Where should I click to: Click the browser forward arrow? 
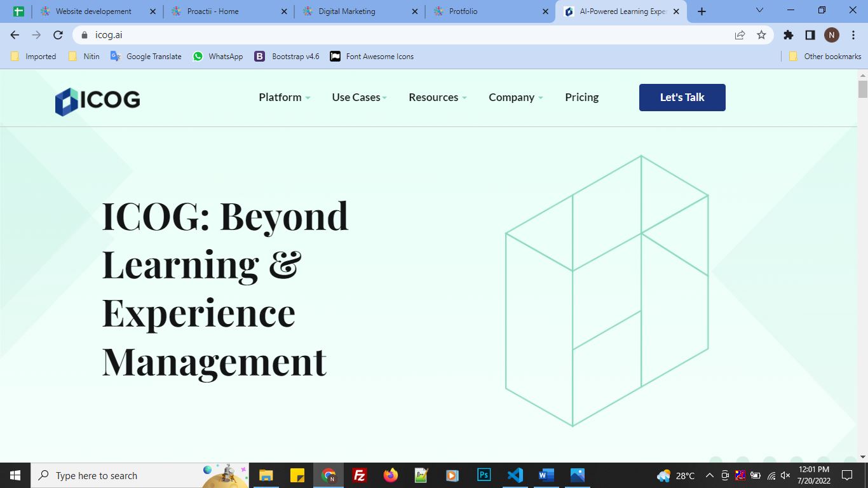[x=36, y=35]
